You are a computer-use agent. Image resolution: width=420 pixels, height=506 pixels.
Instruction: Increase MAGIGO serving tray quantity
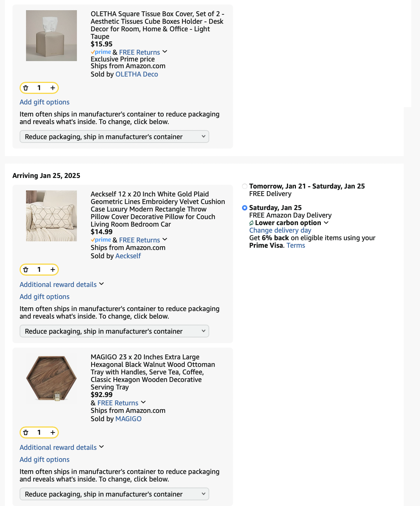(x=53, y=432)
